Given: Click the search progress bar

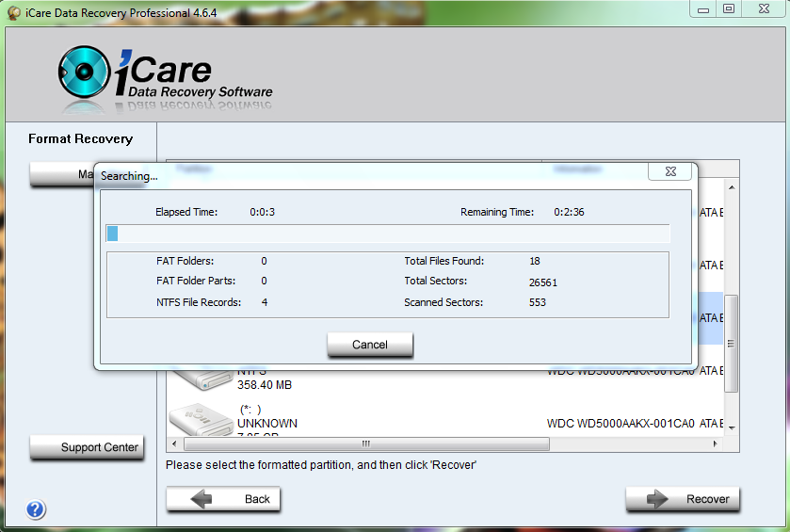Looking at the screenshot, I should click(387, 234).
